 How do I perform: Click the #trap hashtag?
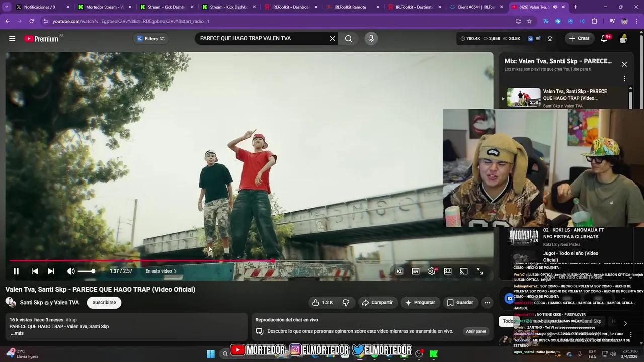[x=71, y=320]
